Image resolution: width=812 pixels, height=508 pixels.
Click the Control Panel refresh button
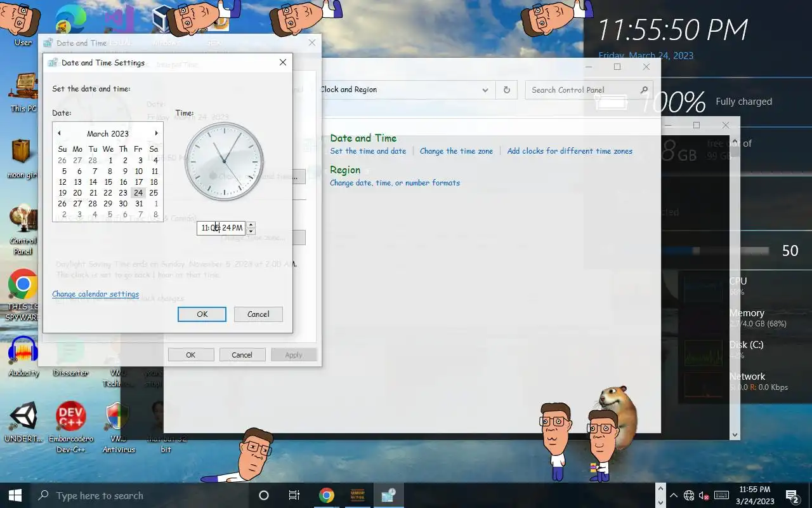point(506,90)
